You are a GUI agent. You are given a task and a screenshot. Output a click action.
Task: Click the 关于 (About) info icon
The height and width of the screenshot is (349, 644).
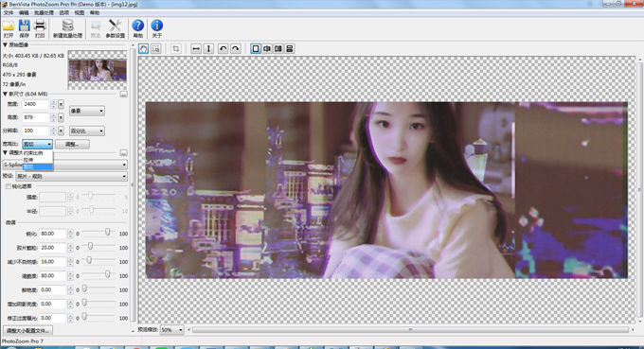(157, 26)
